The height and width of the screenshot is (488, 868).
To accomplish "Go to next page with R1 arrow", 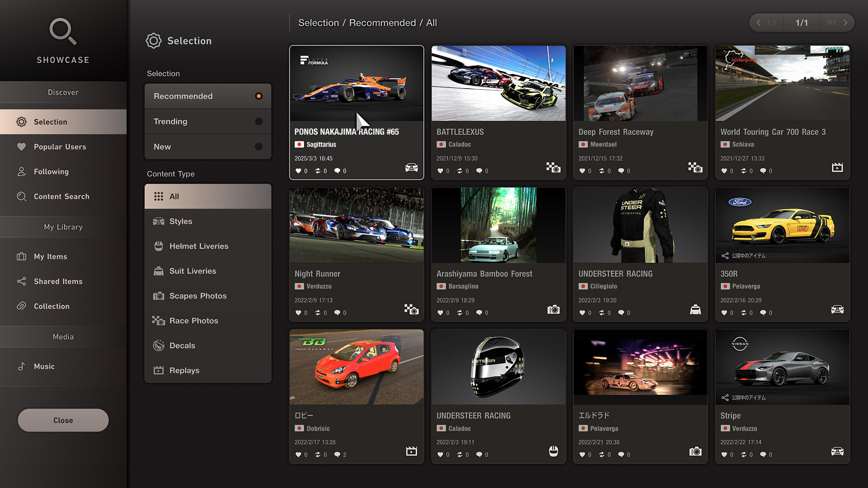I will pyautogui.click(x=844, y=23).
